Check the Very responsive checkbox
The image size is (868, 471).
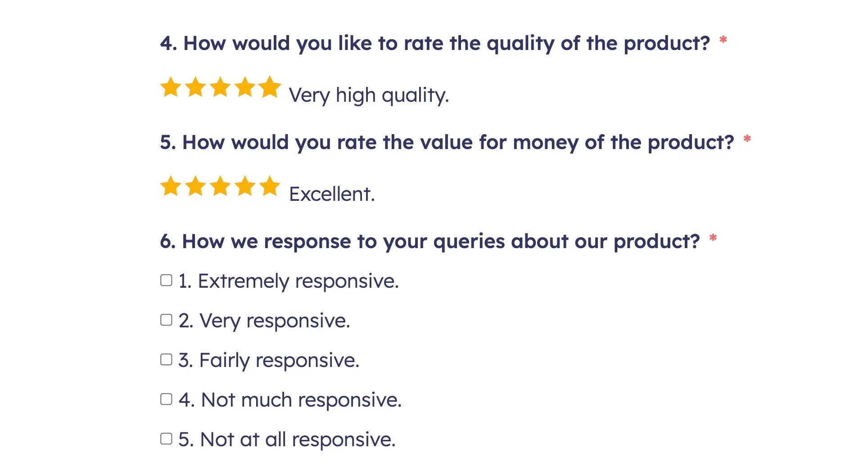click(x=167, y=320)
